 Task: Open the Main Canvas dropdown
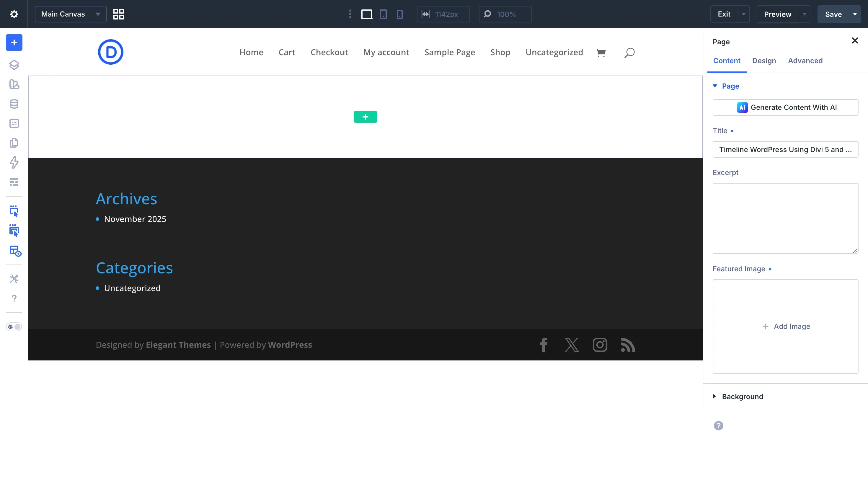[x=71, y=14]
